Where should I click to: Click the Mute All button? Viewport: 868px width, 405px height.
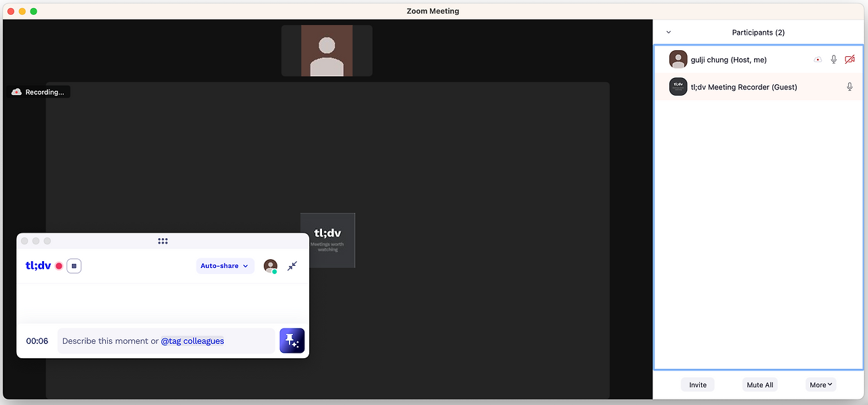[759, 385]
